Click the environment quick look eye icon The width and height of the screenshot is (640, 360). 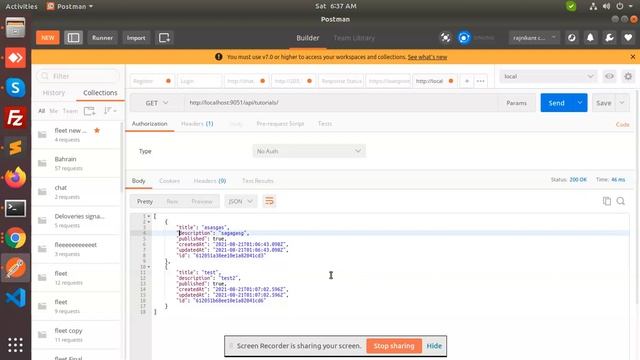(609, 76)
